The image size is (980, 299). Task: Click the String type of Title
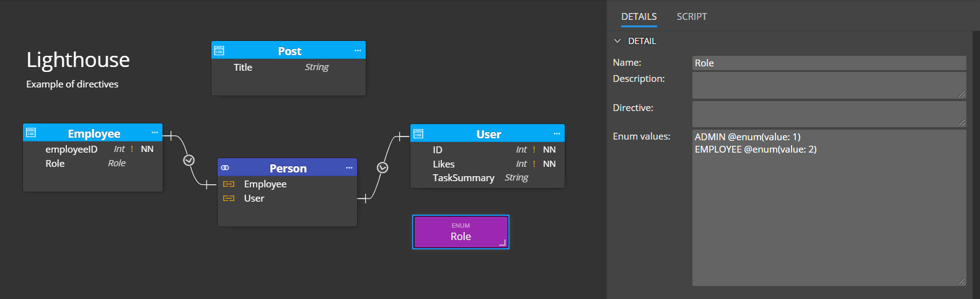(x=317, y=67)
